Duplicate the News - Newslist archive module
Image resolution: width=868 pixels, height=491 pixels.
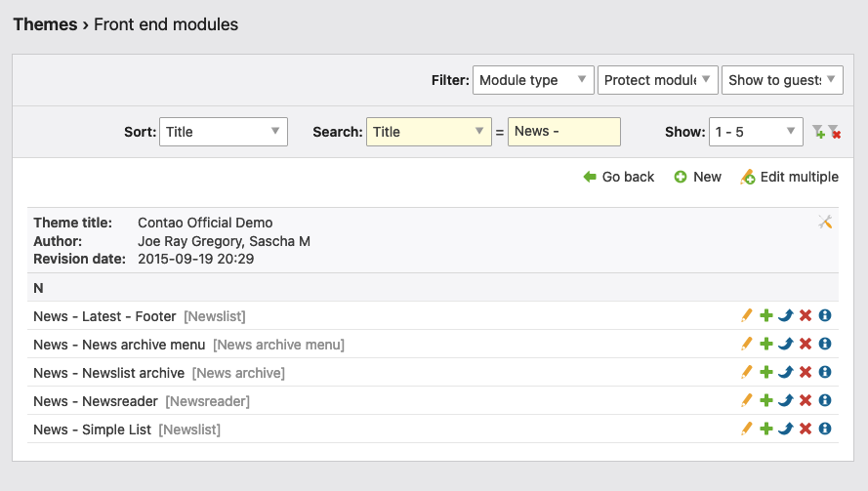coord(766,372)
